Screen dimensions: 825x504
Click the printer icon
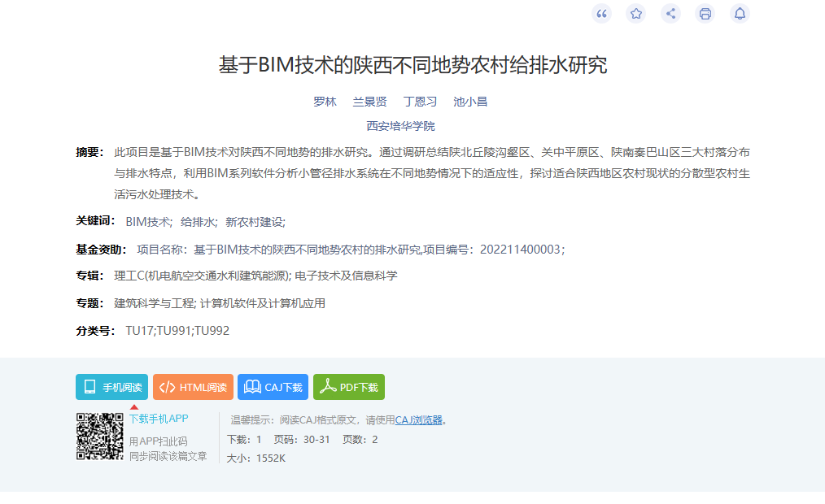705,13
